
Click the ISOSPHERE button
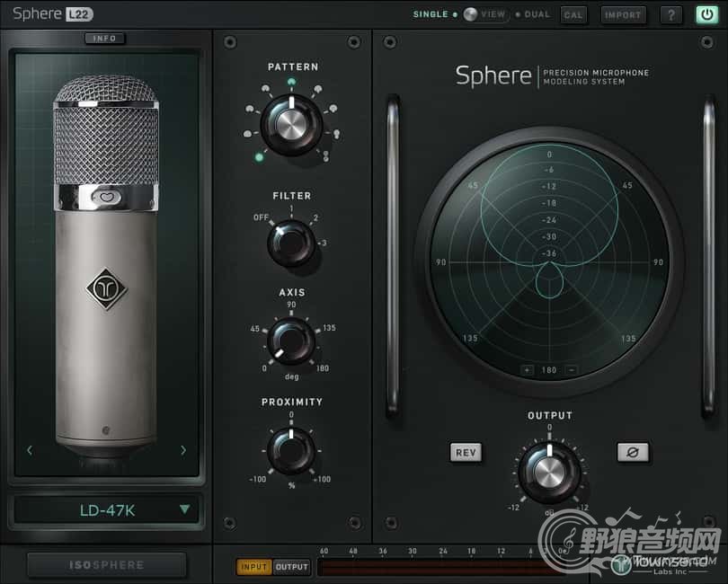pos(106,565)
